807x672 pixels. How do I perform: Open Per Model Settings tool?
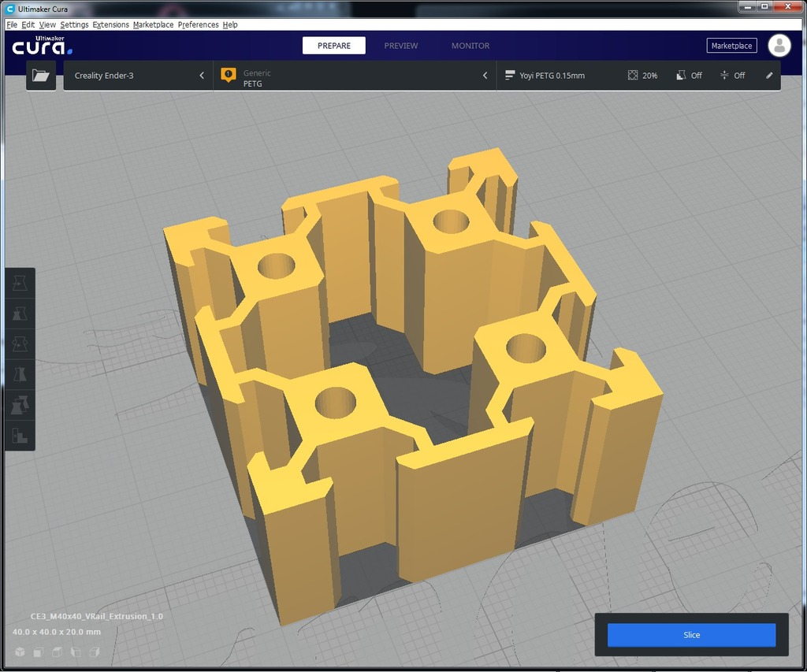(x=20, y=405)
